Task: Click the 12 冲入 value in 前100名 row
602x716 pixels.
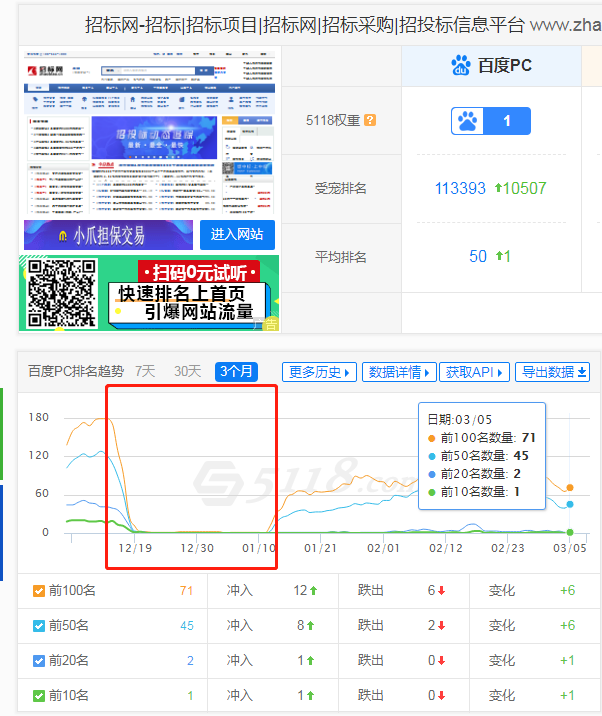Action: [x=300, y=590]
